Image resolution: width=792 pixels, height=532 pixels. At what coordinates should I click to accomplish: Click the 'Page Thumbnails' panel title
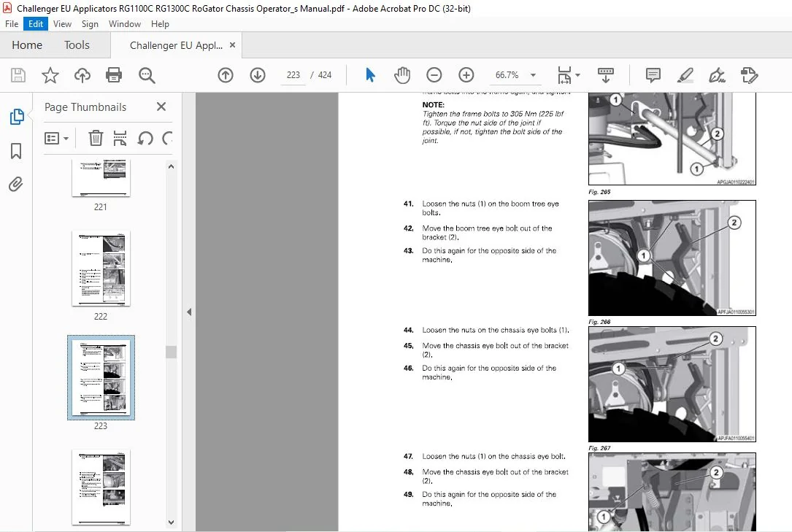pyautogui.click(x=85, y=107)
